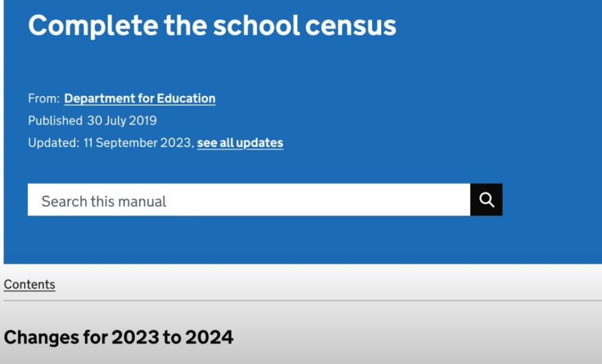The height and width of the screenshot is (364, 602).
Task: Click the magnifying glass search icon
Action: click(486, 200)
